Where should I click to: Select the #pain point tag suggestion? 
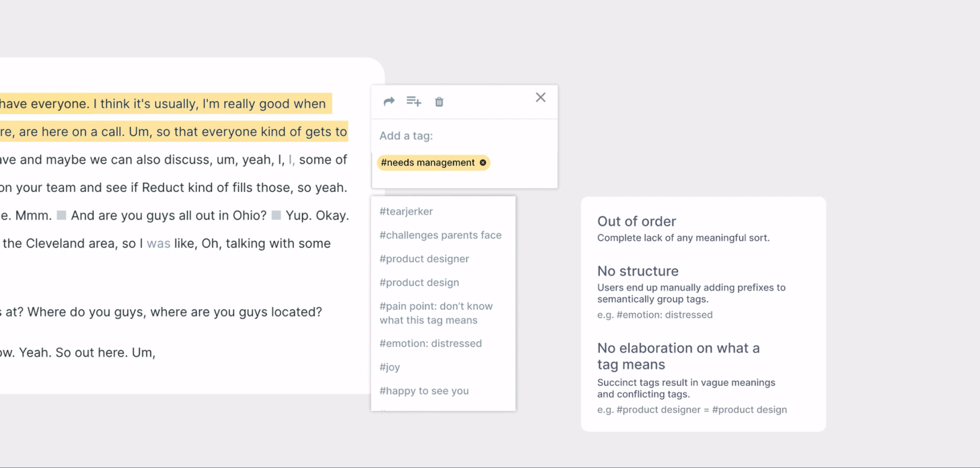click(436, 313)
